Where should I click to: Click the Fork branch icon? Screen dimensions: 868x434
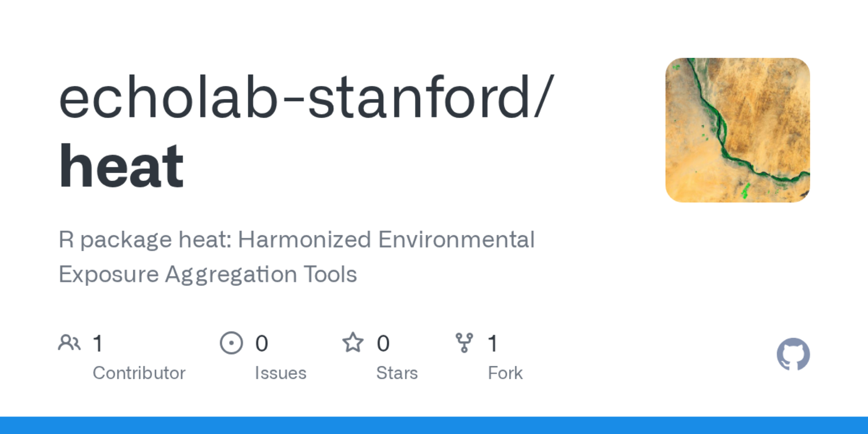pyautogui.click(x=464, y=343)
